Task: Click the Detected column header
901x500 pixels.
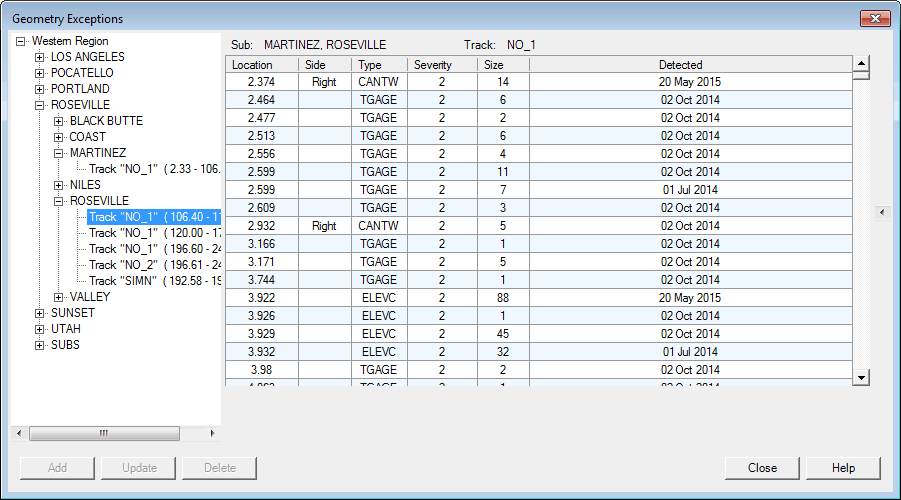Action: [690, 65]
